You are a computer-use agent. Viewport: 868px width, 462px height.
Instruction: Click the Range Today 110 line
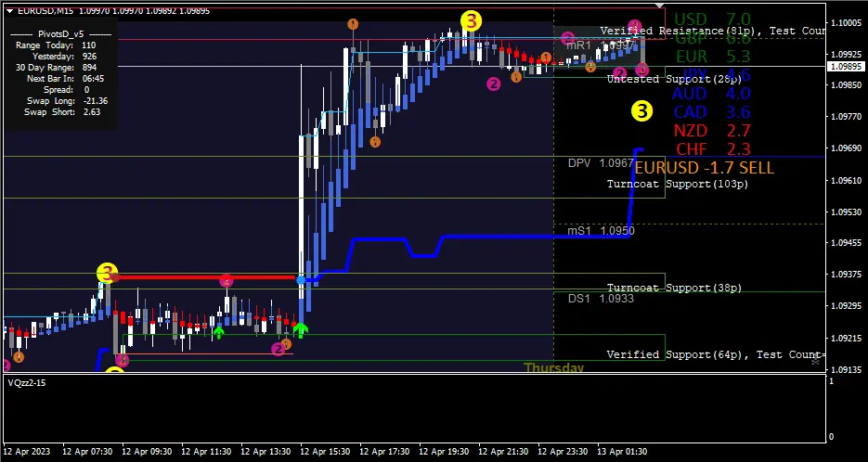tap(56, 45)
